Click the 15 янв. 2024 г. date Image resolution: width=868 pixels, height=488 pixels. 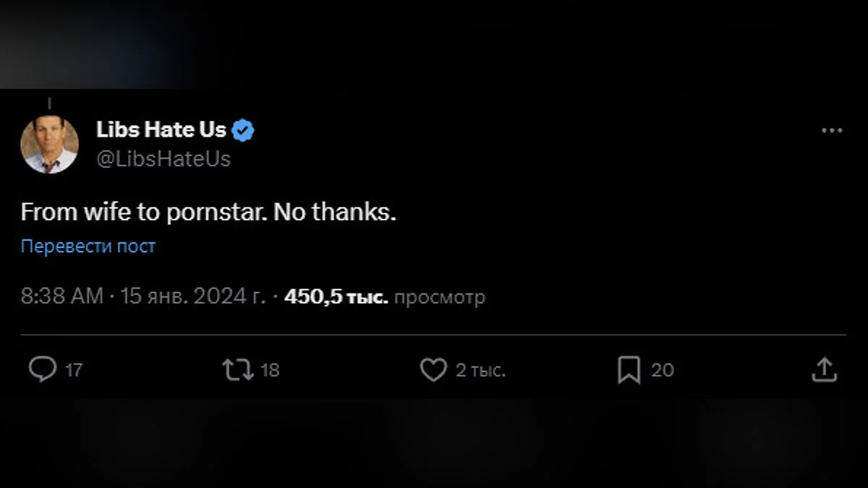(x=192, y=296)
